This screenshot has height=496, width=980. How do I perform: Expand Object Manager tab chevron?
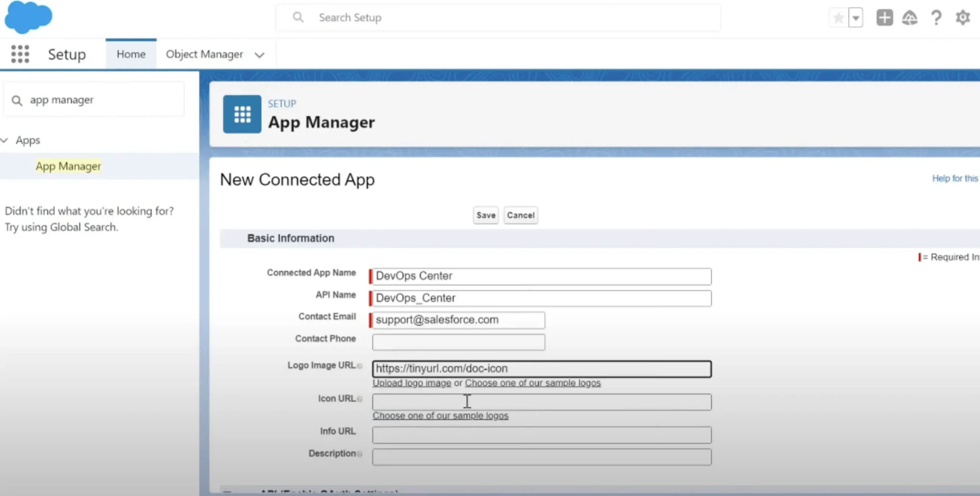pos(260,55)
